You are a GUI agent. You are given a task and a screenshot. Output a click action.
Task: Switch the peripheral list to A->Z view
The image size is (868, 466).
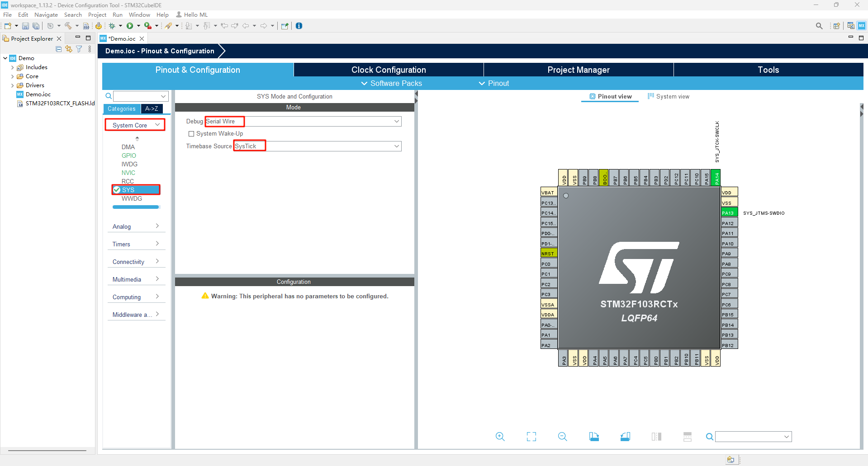click(152, 109)
